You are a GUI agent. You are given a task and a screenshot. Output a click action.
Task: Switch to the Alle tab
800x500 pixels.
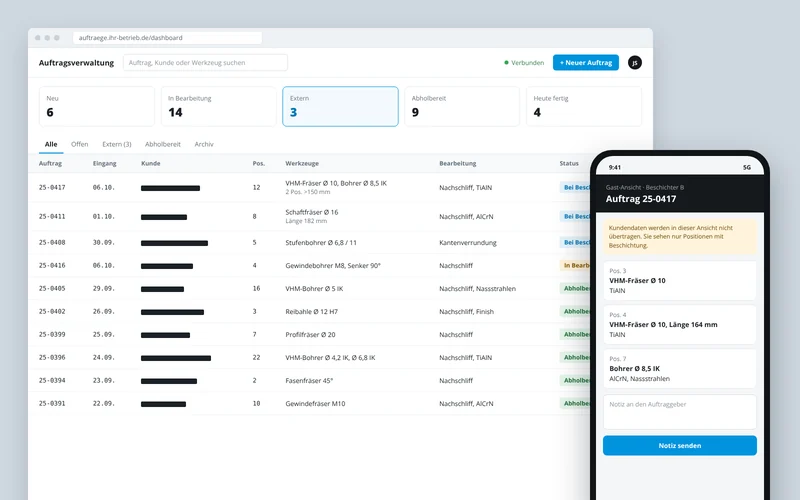pyautogui.click(x=51, y=144)
